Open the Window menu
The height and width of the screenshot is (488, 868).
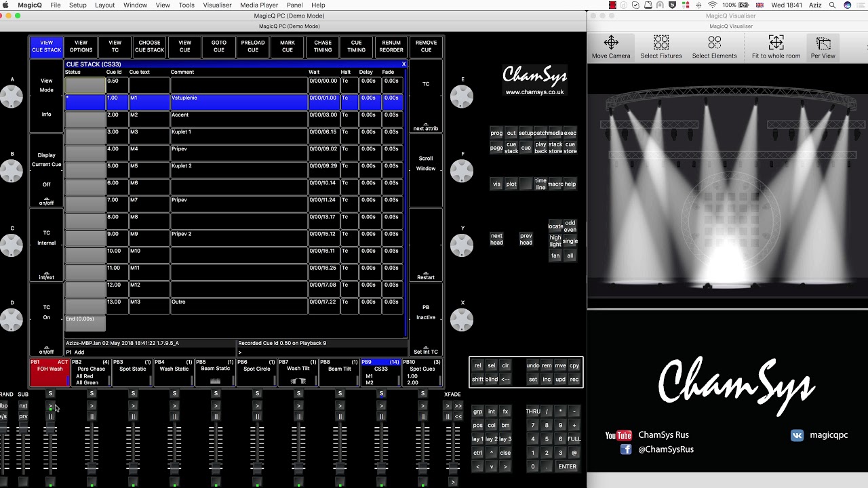(x=136, y=5)
